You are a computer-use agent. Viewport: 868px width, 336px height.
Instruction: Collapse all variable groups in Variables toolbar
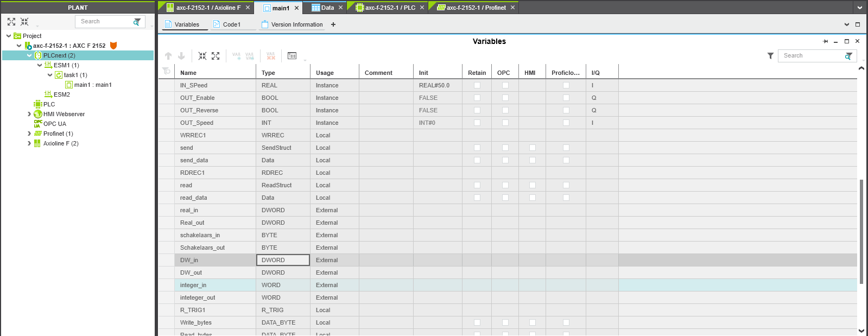tap(202, 56)
